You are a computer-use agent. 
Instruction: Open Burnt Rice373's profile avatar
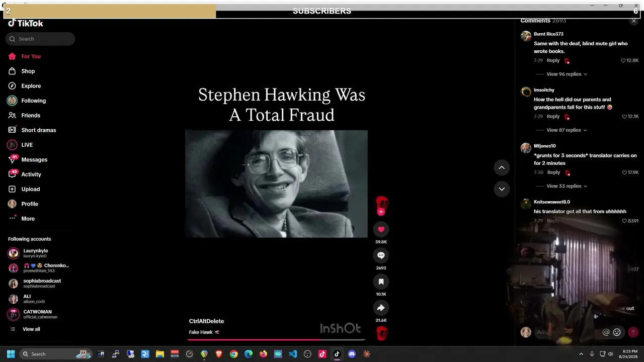(x=526, y=36)
